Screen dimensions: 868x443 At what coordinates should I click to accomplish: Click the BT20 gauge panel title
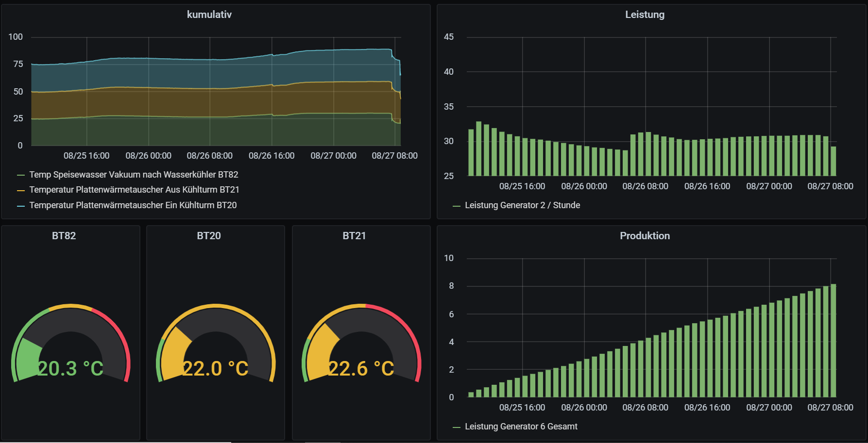209,236
